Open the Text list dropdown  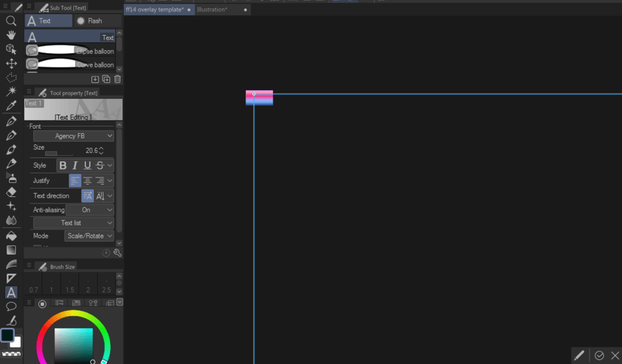point(73,223)
